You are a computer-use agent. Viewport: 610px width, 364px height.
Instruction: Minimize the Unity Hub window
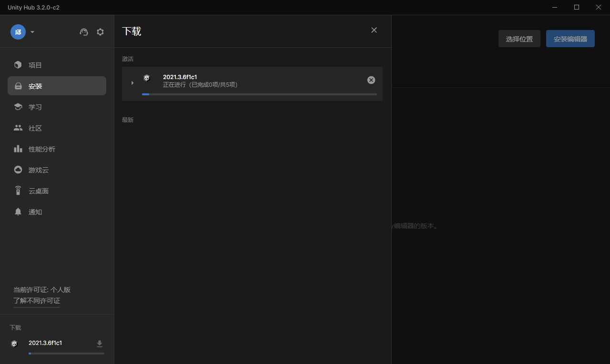tap(555, 7)
